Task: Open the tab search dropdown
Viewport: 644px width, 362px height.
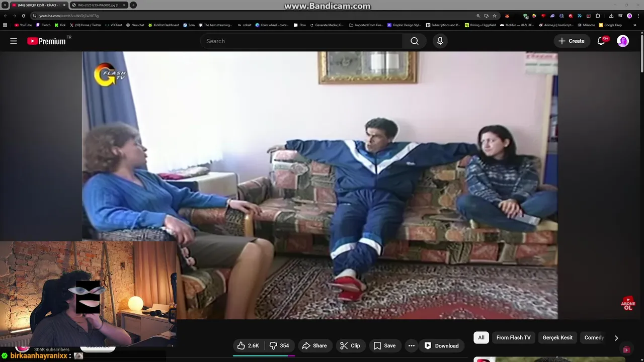Action: click(5, 5)
